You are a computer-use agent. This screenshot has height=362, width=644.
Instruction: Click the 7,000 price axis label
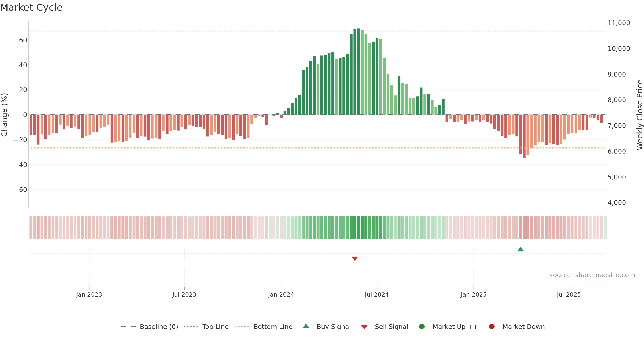617,126
